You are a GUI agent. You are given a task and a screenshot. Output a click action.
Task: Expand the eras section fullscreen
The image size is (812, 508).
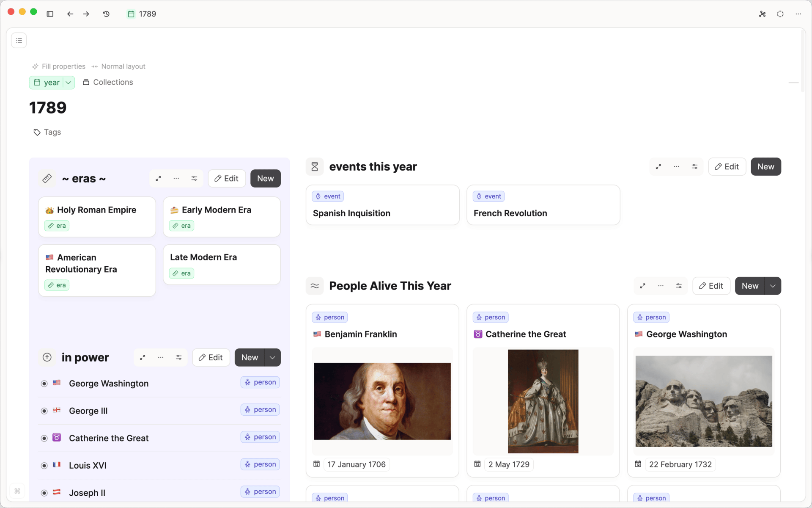pos(158,179)
